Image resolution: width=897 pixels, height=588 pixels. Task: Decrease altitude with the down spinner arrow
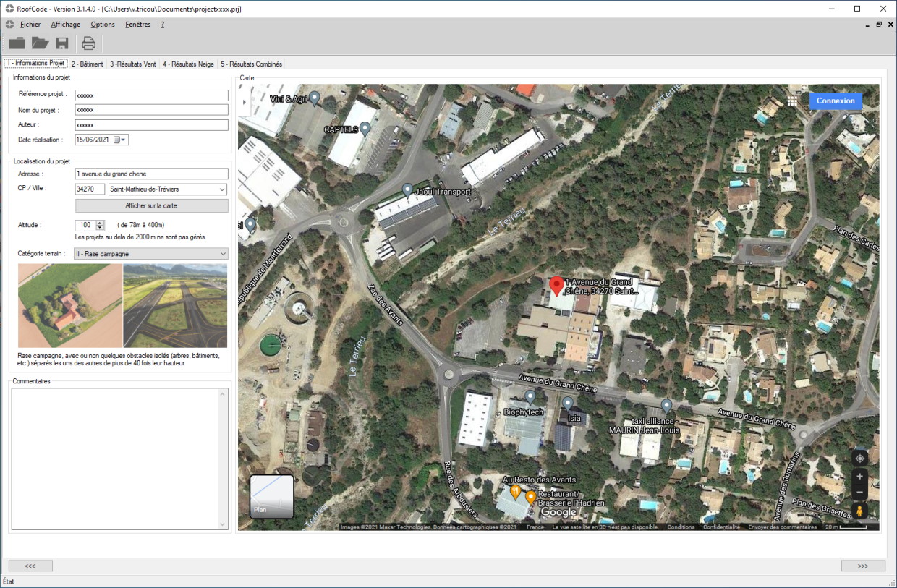click(x=101, y=228)
